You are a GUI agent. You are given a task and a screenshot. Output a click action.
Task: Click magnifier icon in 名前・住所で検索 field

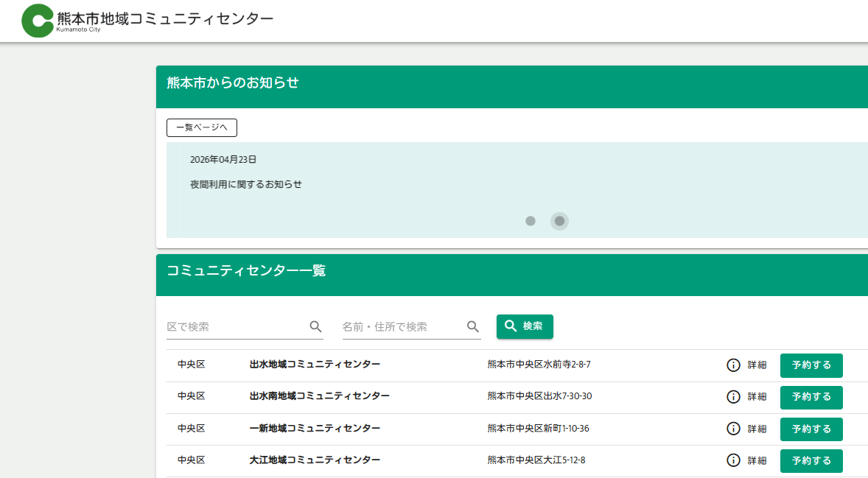point(473,327)
